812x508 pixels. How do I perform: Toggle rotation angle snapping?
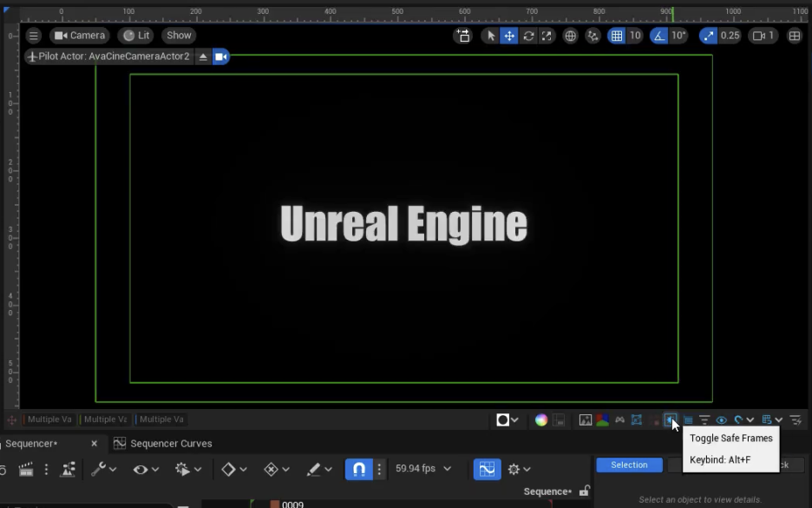(x=658, y=36)
